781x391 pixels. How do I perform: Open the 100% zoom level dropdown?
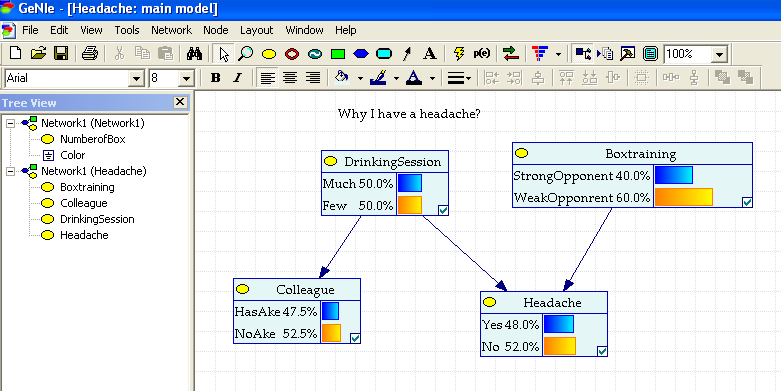(x=719, y=54)
